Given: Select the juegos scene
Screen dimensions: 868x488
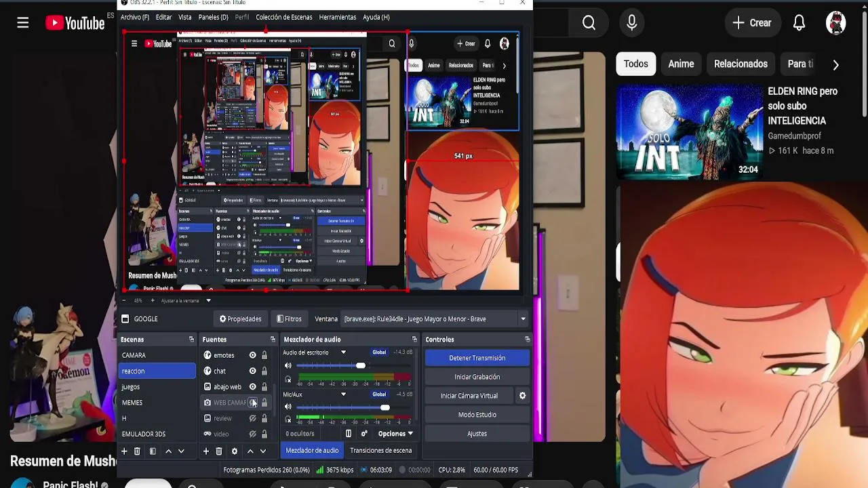Looking at the screenshot, I should tap(157, 387).
